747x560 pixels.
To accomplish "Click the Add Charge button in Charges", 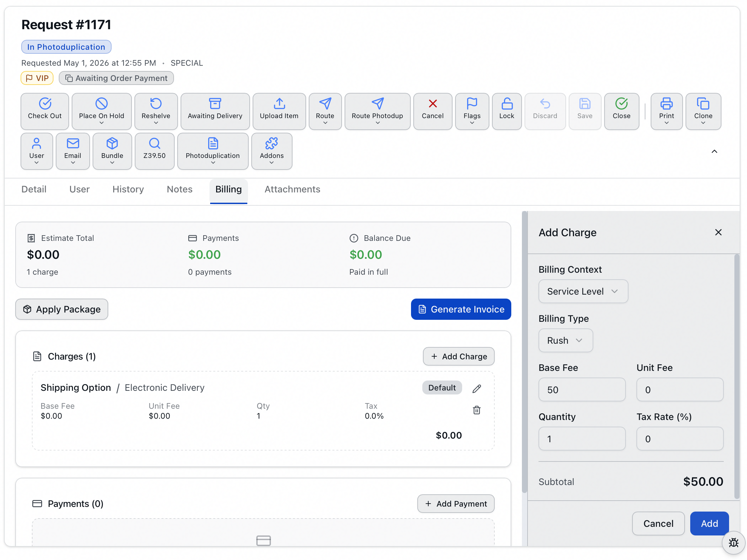I will tap(458, 356).
